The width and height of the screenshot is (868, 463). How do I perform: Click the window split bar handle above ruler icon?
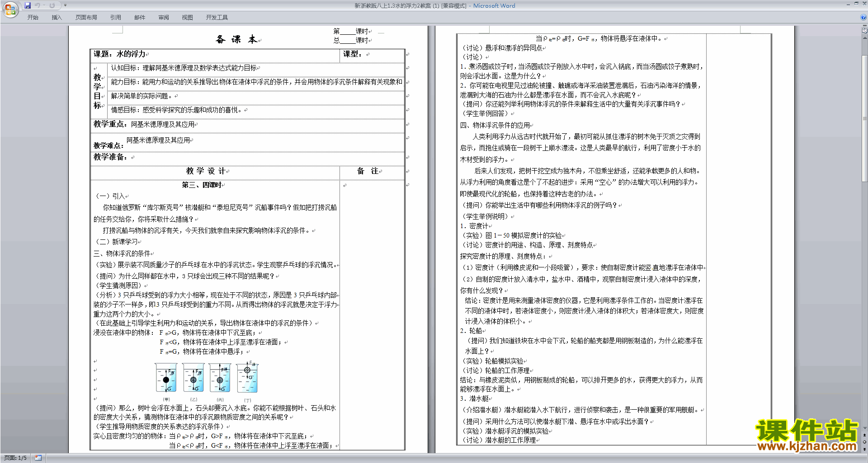click(x=865, y=26)
